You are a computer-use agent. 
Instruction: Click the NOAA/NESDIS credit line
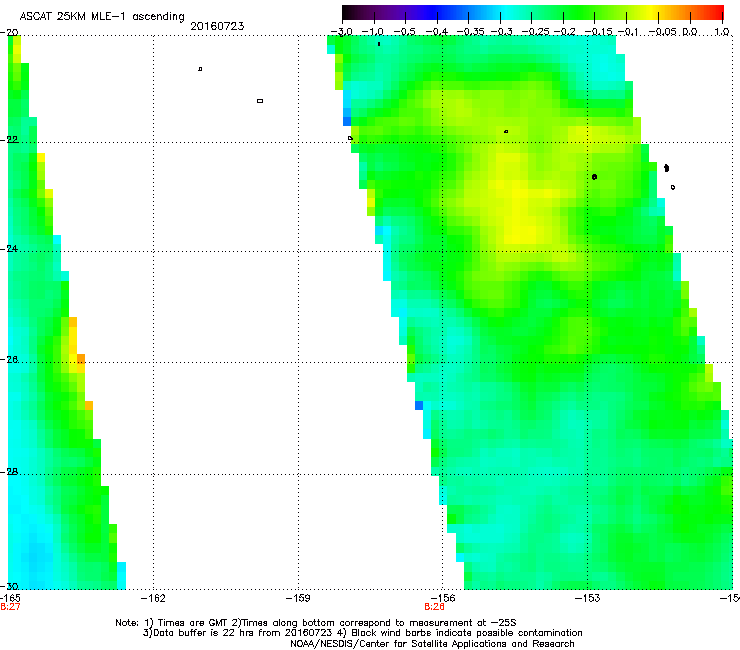point(432,644)
